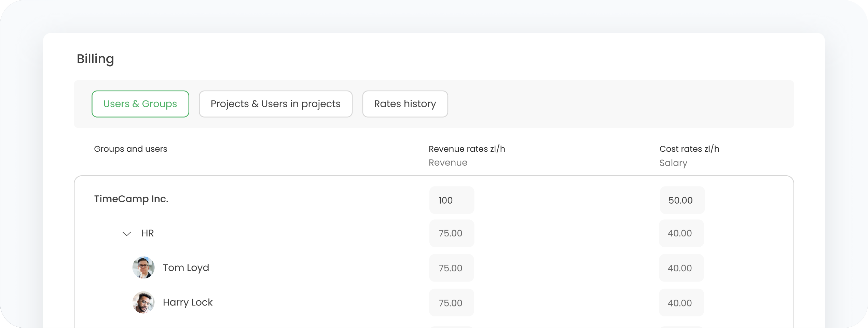Click the HR group name
The width and height of the screenshot is (868, 328).
click(x=148, y=233)
